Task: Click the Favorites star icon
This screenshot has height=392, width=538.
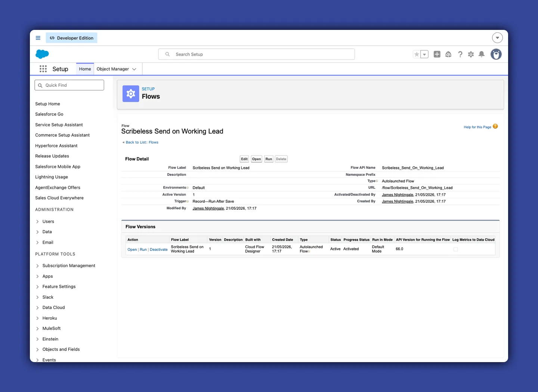Action: (417, 54)
